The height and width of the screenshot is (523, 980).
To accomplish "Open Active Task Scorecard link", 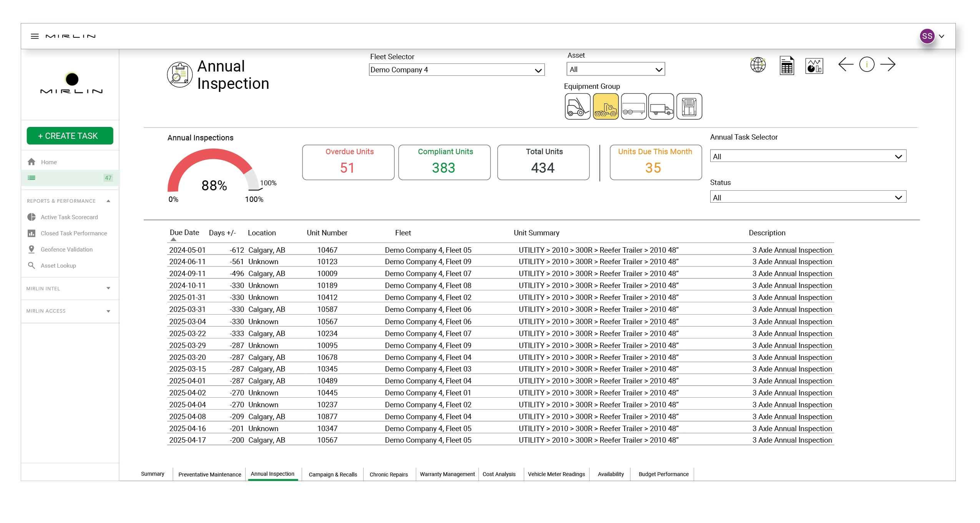I will 69,217.
